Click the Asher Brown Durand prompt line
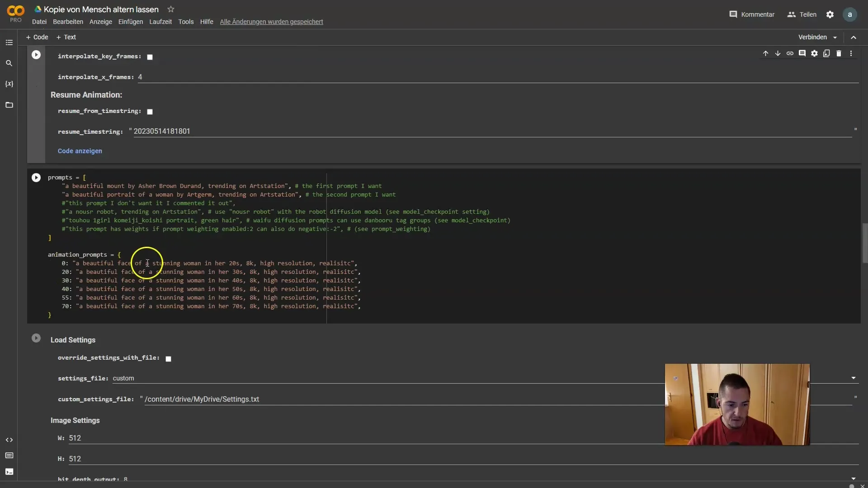 coord(222,186)
